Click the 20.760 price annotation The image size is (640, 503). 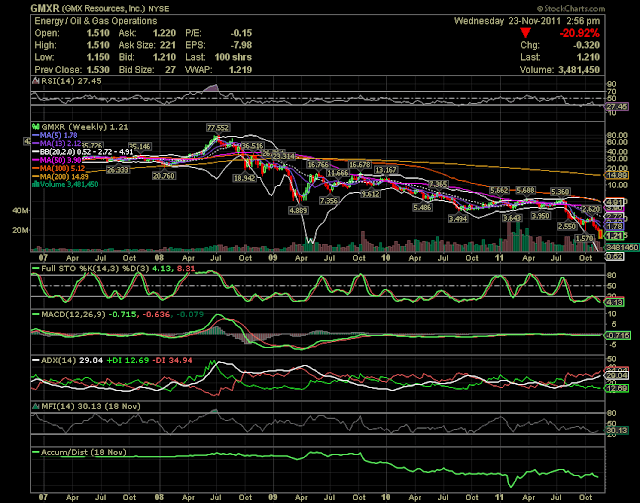(x=164, y=176)
